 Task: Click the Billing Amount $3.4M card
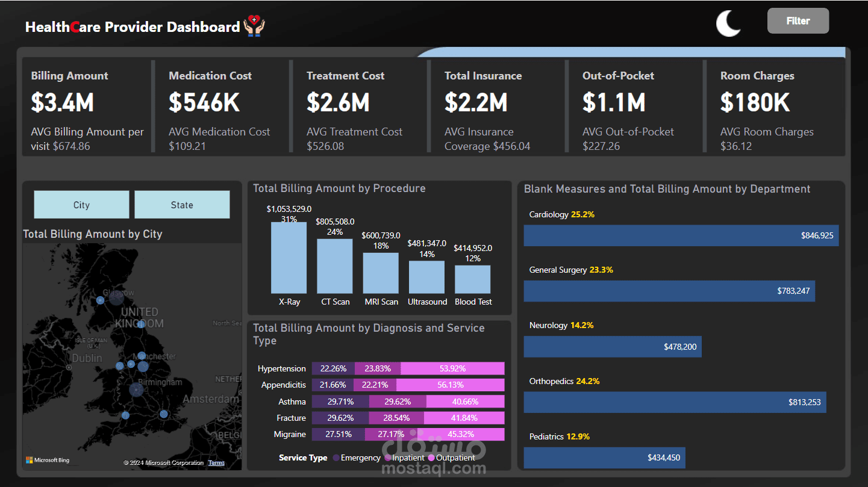point(86,107)
